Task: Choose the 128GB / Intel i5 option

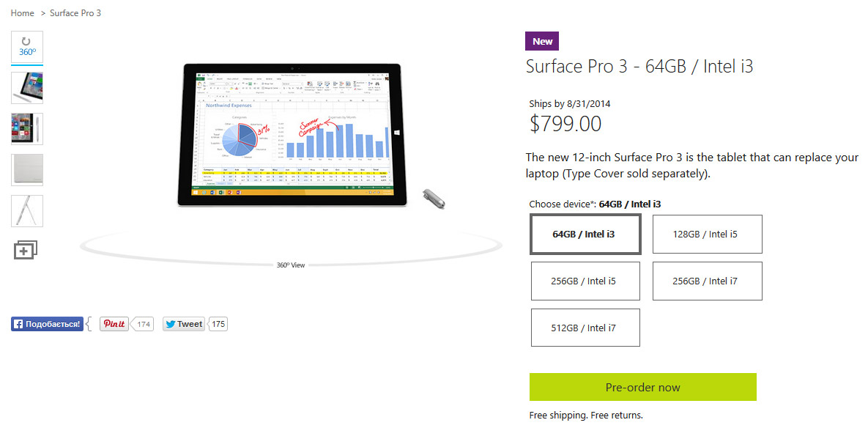Action: coord(707,235)
